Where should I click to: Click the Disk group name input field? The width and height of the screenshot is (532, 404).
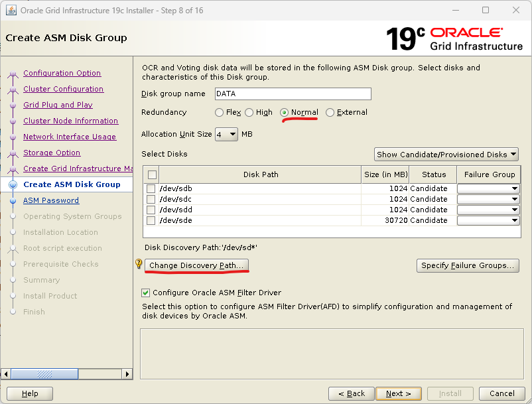tap(293, 94)
